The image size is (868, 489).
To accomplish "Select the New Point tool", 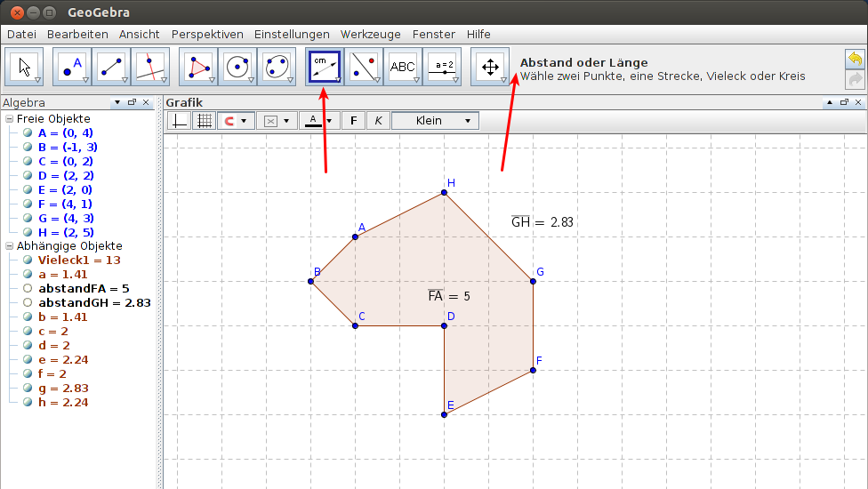I will pos(72,67).
